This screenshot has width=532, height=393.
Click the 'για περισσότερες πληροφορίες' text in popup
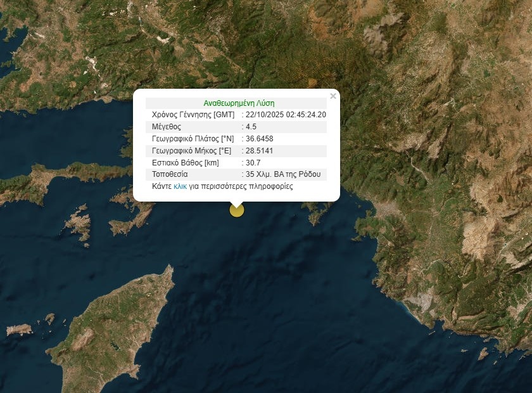coord(241,187)
